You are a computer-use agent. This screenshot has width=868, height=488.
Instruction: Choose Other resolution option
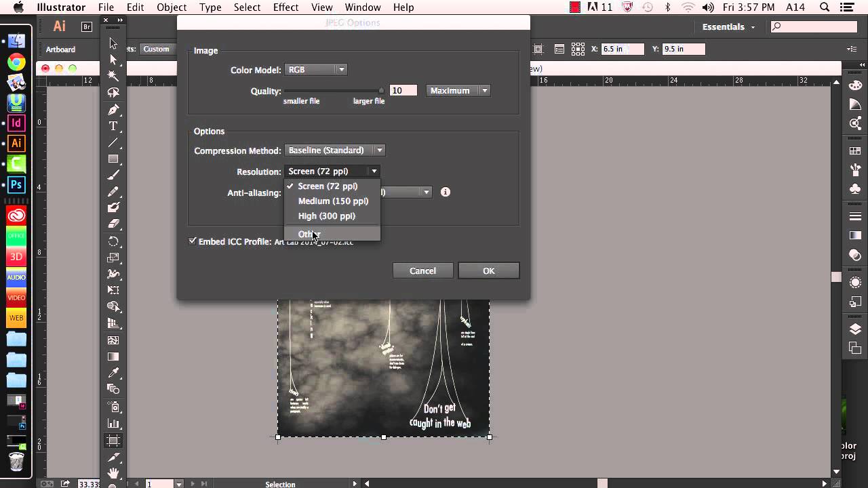click(332, 234)
